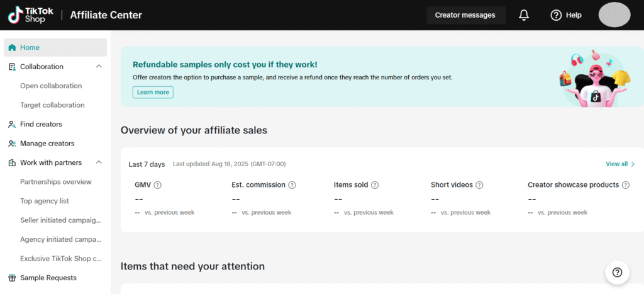Collapse the Work with partners section

click(99, 162)
